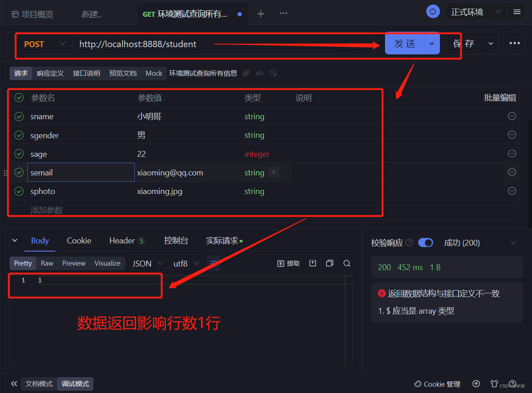532x393 pixels.
Task: Toggle the sgender parameter checkbox
Action: coord(19,135)
